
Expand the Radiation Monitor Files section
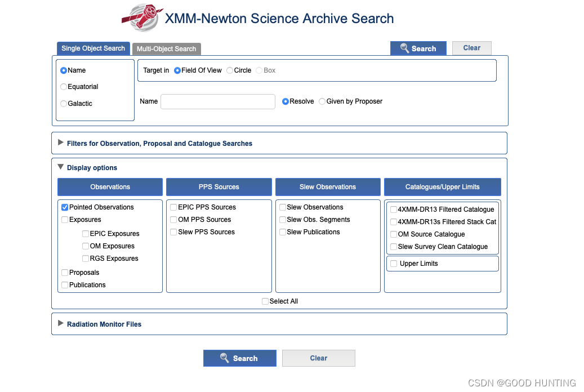(x=61, y=323)
